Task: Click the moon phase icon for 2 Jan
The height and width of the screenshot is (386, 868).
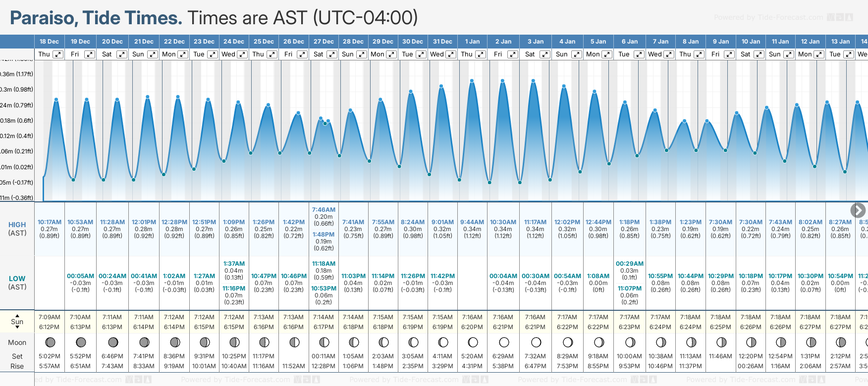Action: point(504,342)
